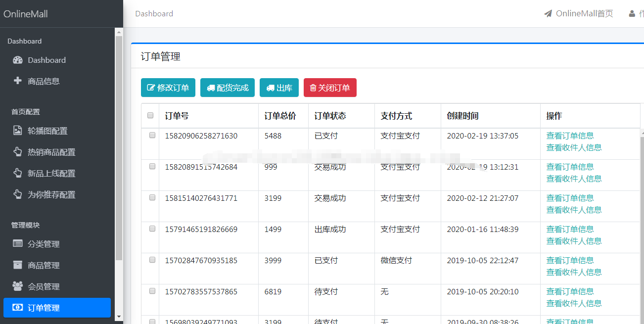Click the 出库 button

pos(279,88)
